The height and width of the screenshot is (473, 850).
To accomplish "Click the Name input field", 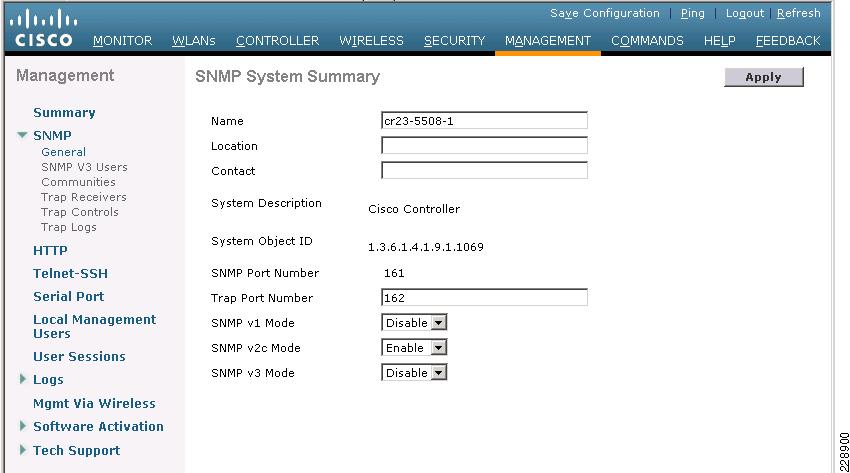I will pos(484,120).
